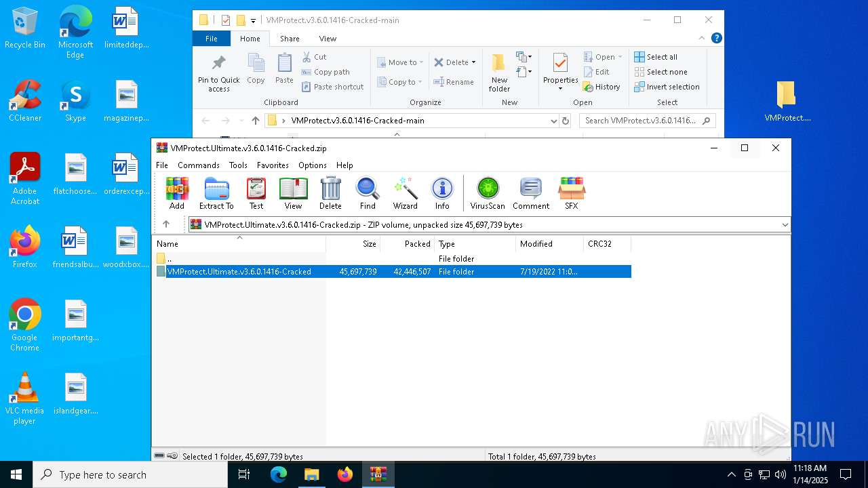Click Extract To in WinRAR toolbar
Viewport: 868px width, 488px height.
216,193
